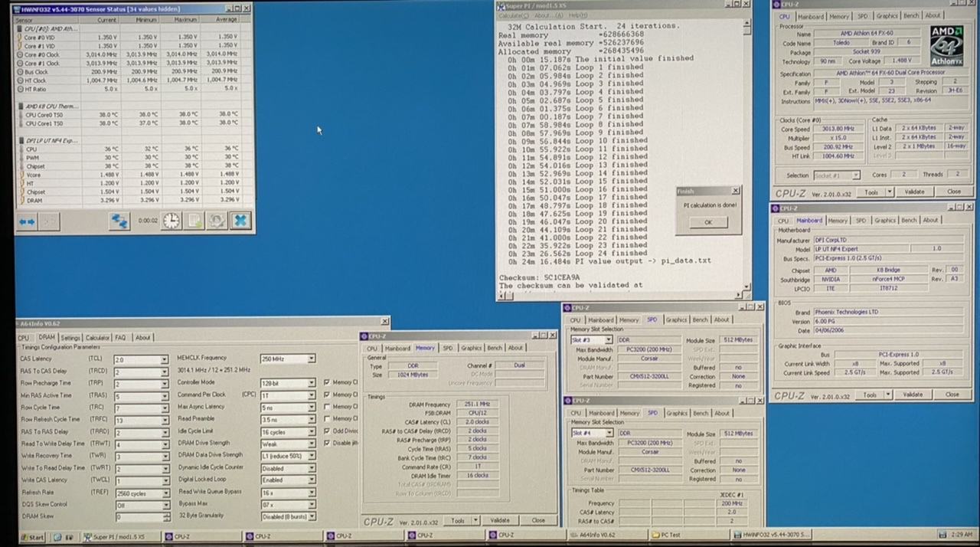Switch to Calculator tab in A64Info
This screenshot has height=547, width=980.
pos(97,338)
